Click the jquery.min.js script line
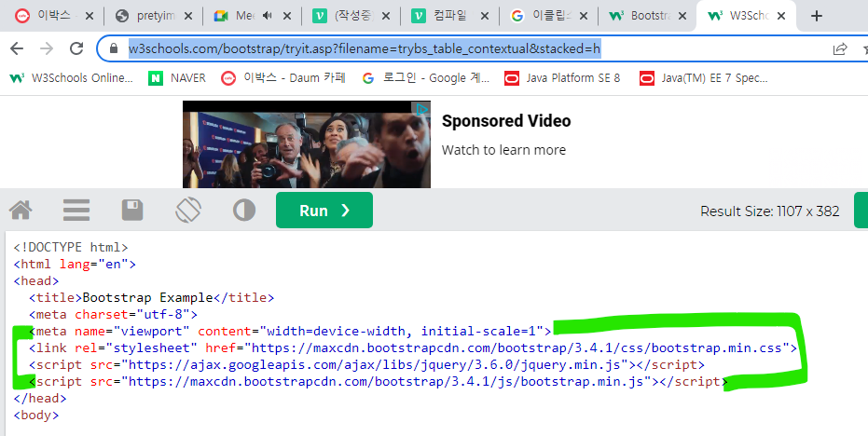The width and height of the screenshot is (868, 436). coord(366,364)
